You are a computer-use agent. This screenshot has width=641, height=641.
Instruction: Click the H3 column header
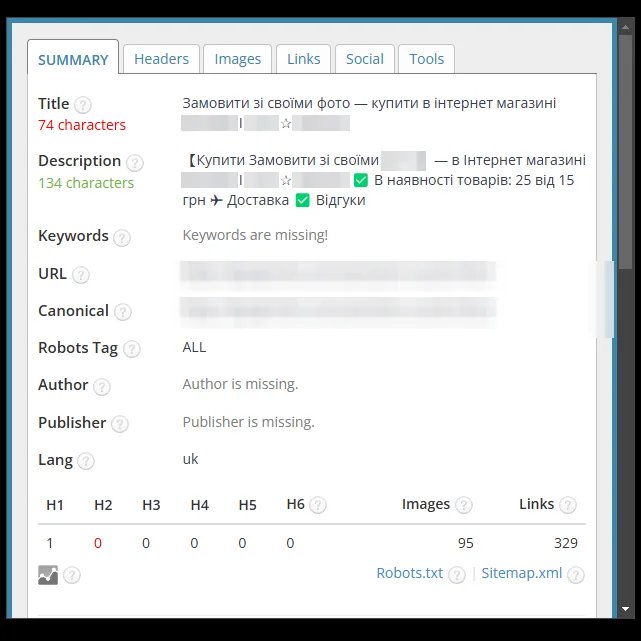click(x=151, y=505)
